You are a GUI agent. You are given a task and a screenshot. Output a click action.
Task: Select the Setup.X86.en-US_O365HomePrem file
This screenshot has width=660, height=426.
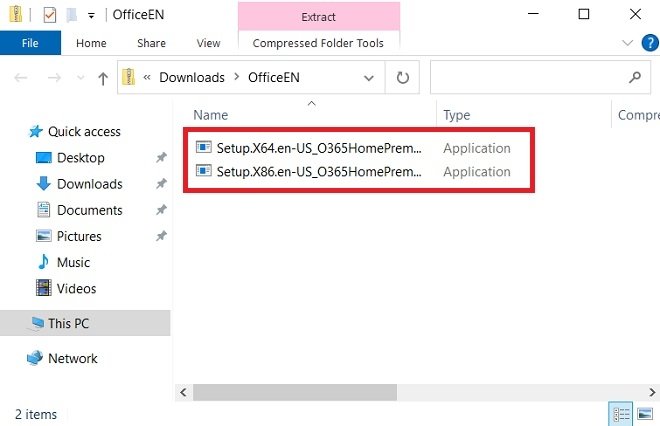319,172
